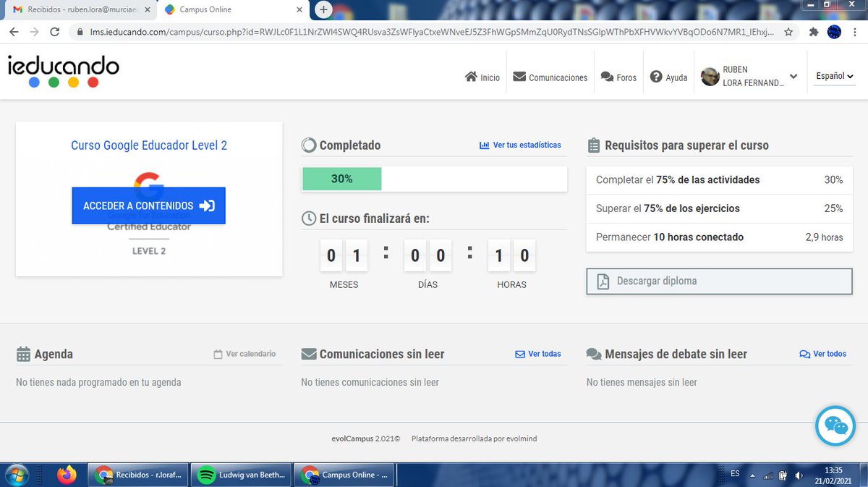
Task: Open Curso Google Educador Level 2 title
Action: point(149,145)
